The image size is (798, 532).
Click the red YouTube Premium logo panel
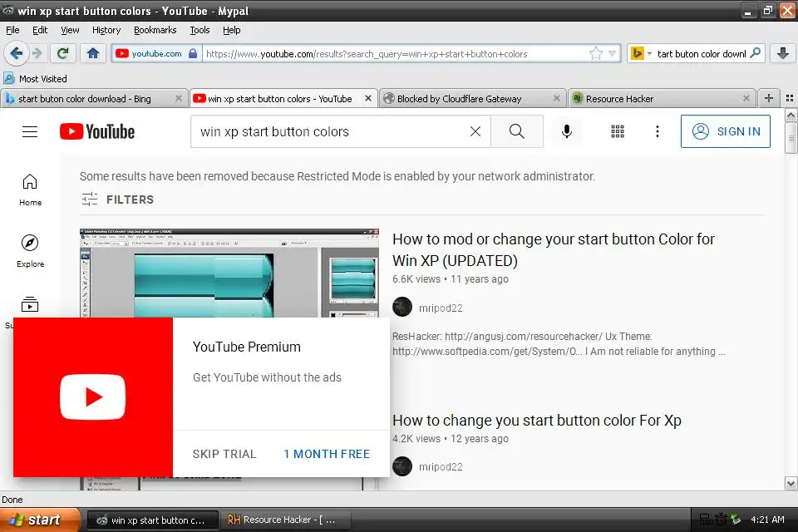(93, 397)
